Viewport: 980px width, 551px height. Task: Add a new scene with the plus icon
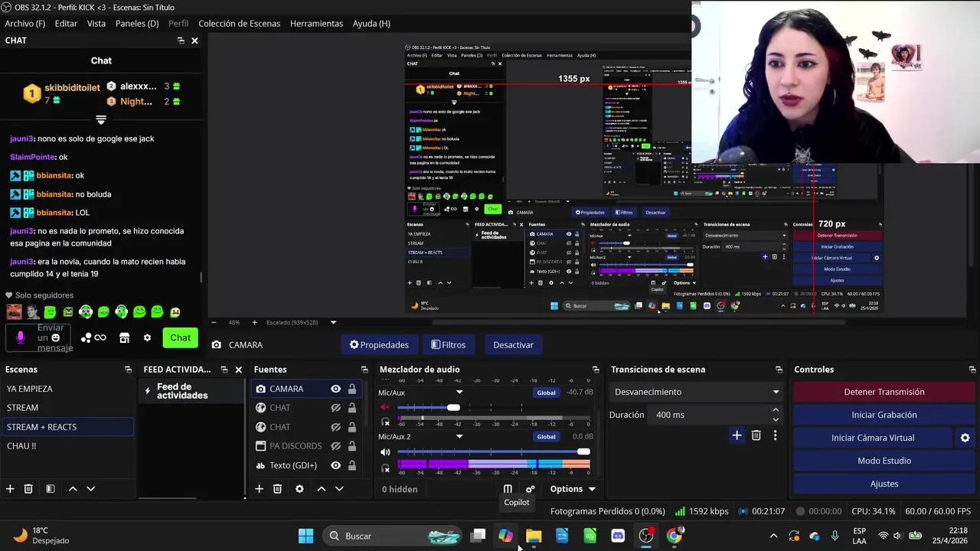pyautogui.click(x=10, y=489)
